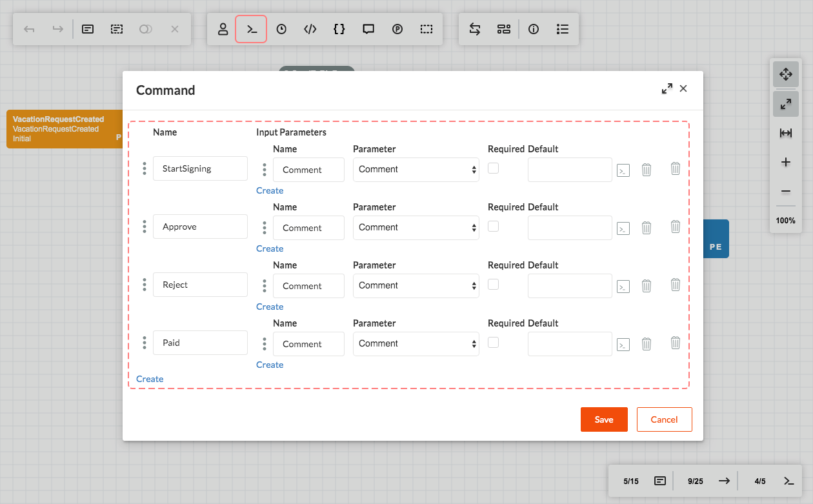
Task: Open Parameter dropdown for Paid
Action: tap(416, 343)
